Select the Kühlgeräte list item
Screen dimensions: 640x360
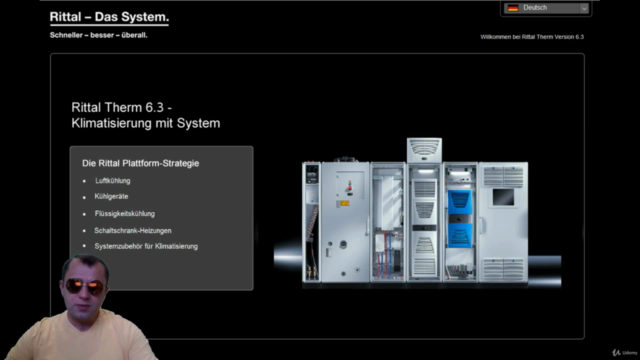click(111, 196)
